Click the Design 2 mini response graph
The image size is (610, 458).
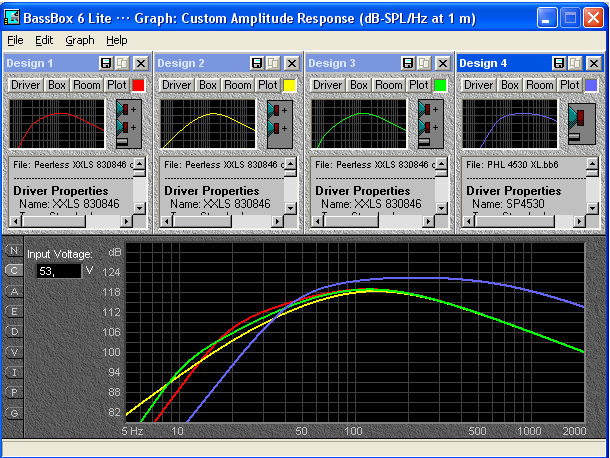pyautogui.click(x=208, y=124)
